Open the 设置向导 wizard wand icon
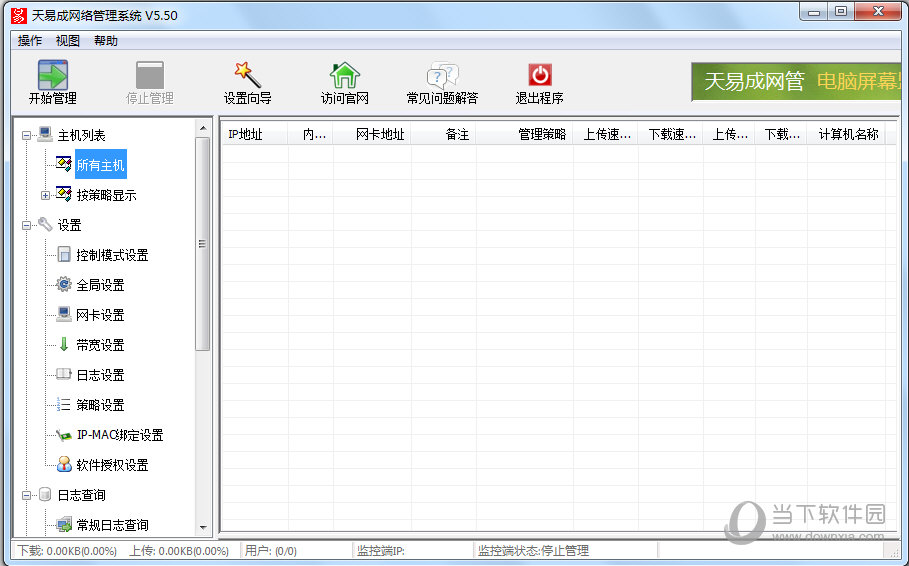The height and width of the screenshot is (566, 909). (248, 75)
